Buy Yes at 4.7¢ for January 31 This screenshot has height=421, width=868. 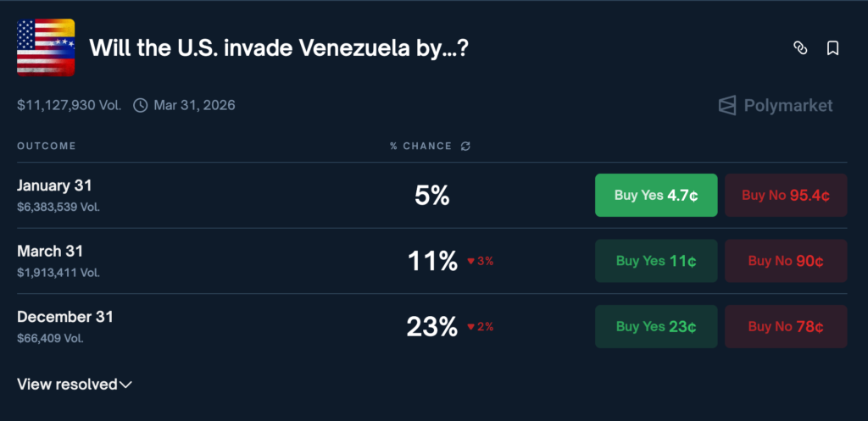pos(656,196)
